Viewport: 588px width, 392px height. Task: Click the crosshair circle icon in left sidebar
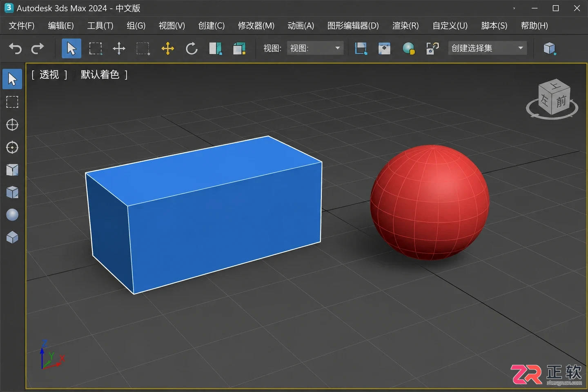pos(12,125)
